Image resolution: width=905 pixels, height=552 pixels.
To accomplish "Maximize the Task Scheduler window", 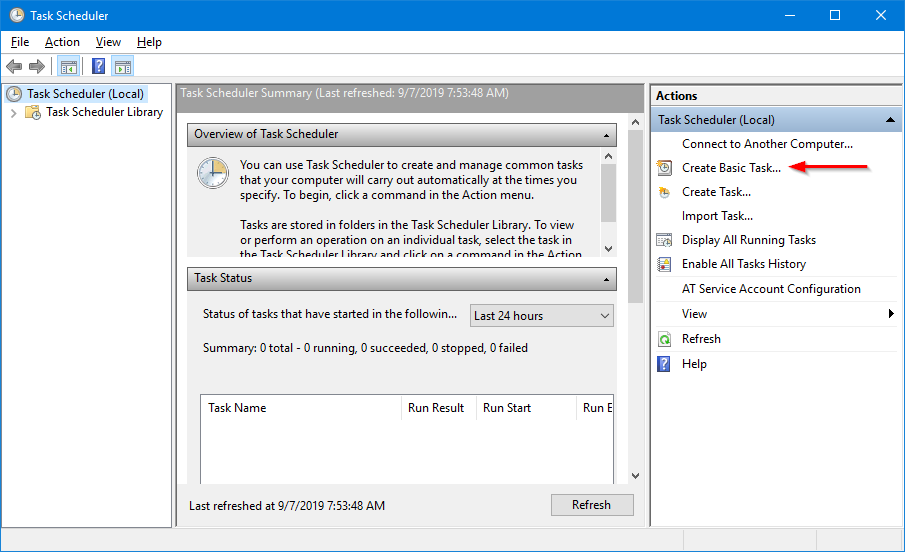I will (835, 15).
